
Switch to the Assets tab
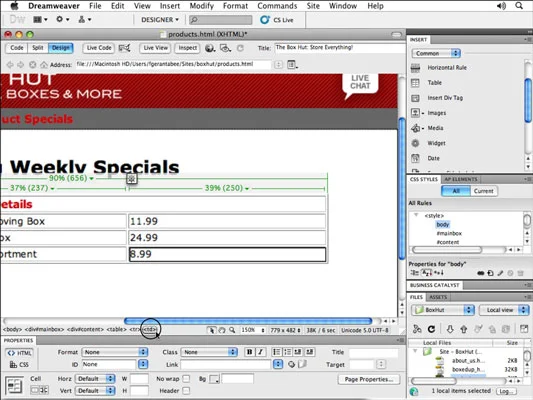pos(438,297)
